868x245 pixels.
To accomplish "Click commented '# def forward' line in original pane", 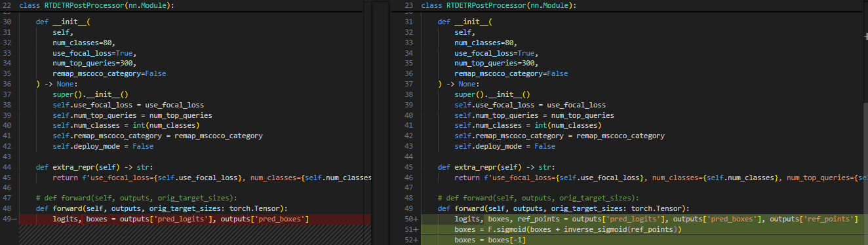I will [x=136, y=198].
